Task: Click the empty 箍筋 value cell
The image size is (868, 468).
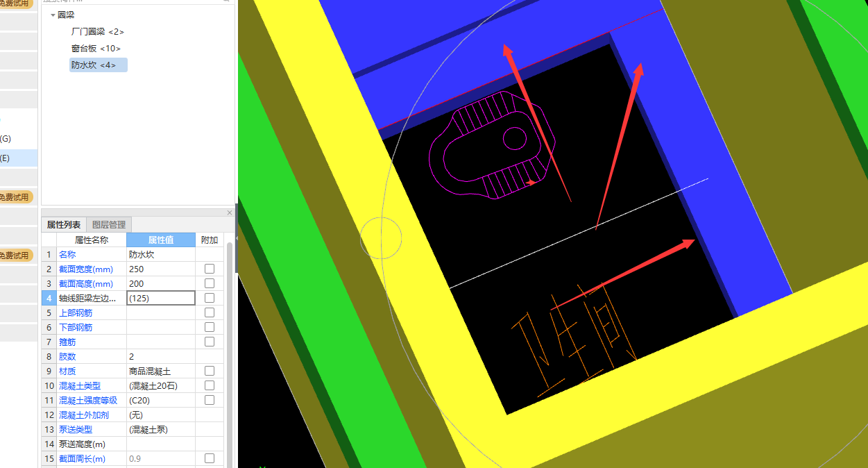Action: tap(161, 342)
